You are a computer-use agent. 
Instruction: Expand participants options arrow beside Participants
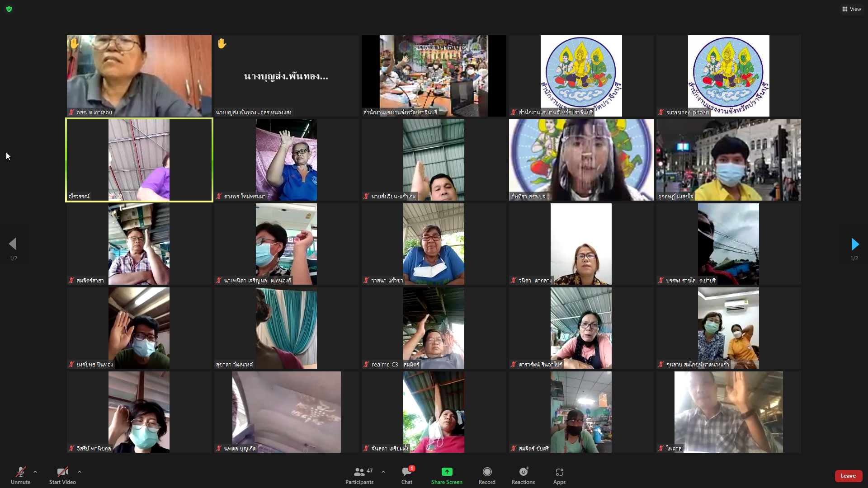[x=383, y=472]
